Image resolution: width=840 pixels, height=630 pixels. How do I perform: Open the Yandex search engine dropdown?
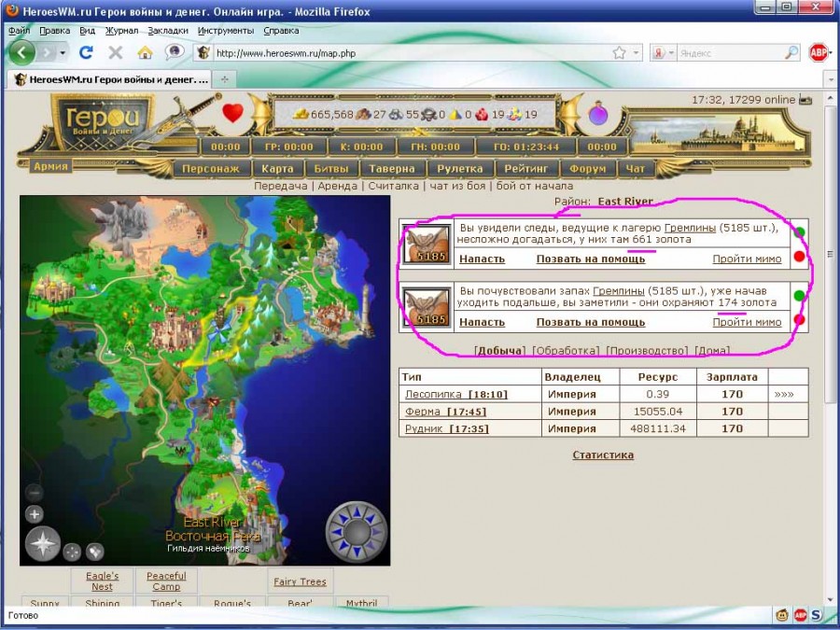coord(671,53)
